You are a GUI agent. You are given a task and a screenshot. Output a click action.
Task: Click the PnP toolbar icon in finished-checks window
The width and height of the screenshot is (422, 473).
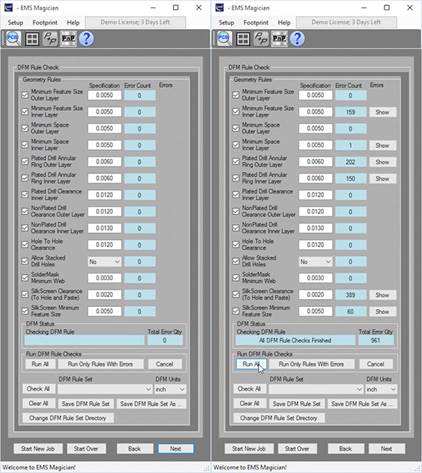click(x=279, y=39)
